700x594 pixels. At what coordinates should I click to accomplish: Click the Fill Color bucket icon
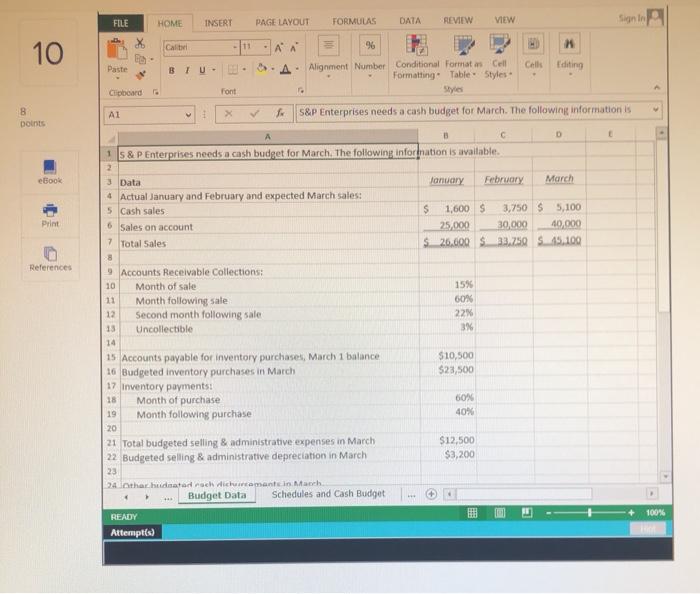(x=262, y=69)
